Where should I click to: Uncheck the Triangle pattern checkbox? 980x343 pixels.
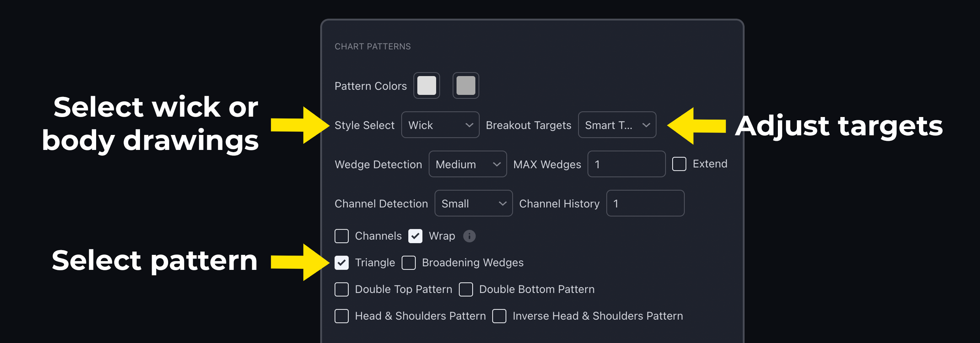(342, 263)
